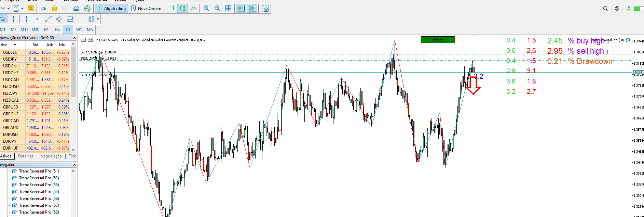Select the W1 timeframe

point(79,30)
